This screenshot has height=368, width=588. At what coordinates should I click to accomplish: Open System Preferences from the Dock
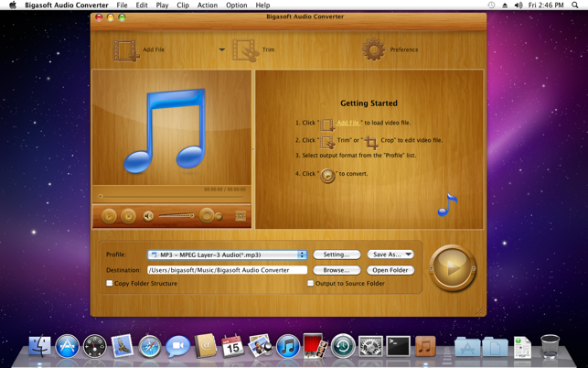coord(370,346)
